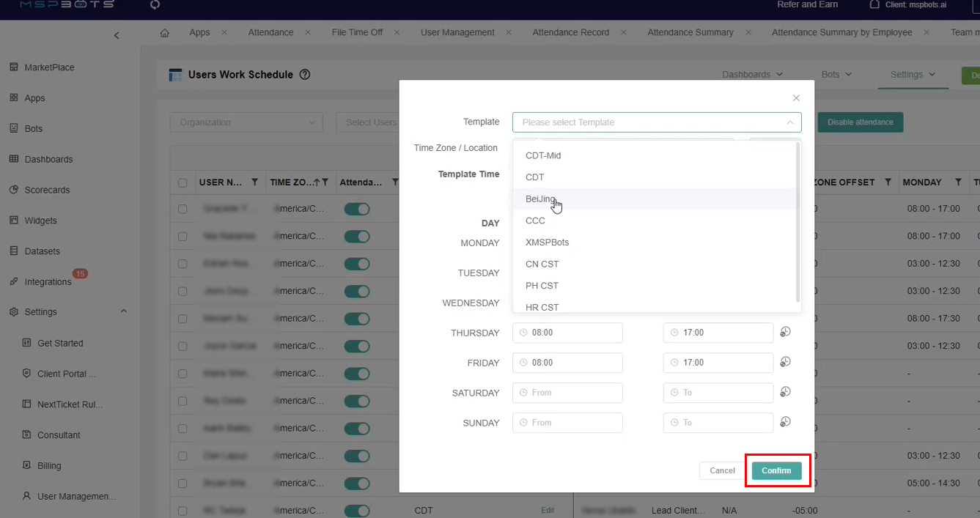Click the Cancel button

pos(721,470)
